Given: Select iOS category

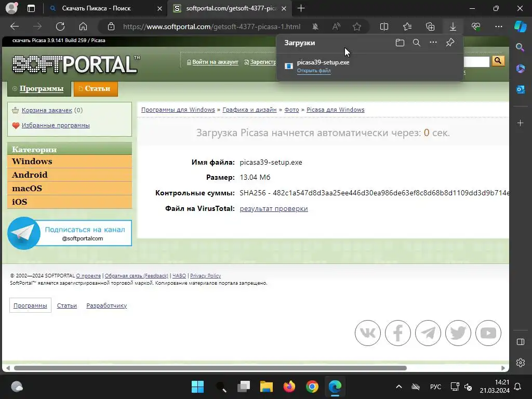Looking at the screenshot, I should click(70, 202).
